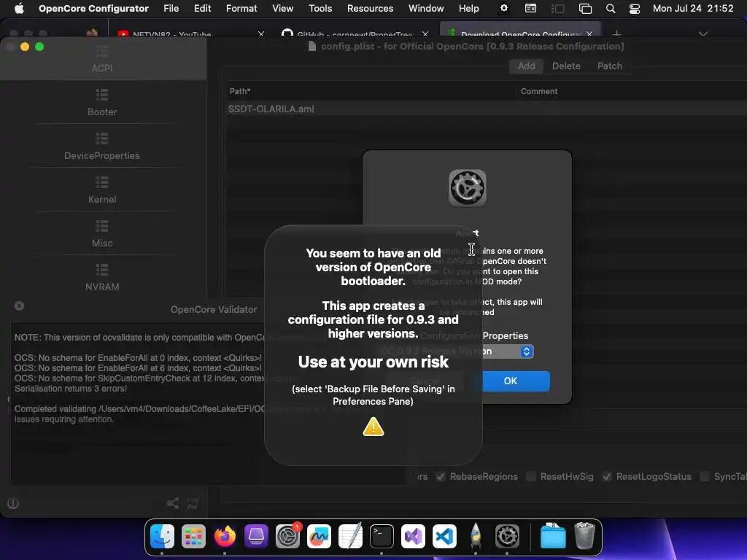Click the Stage Manager icon in menu bar
Image resolution: width=747 pixels, height=560 pixels.
(x=558, y=9)
